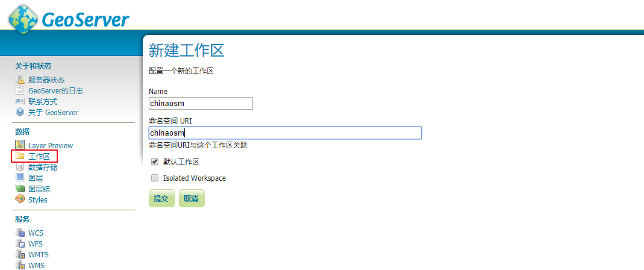Click the WMS service icon
The height and width of the screenshot is (270, 644).
click(20, 265)
